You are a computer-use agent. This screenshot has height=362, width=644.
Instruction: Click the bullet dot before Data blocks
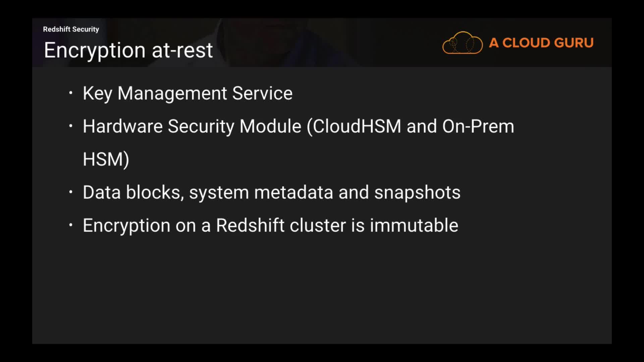(70, 192)
